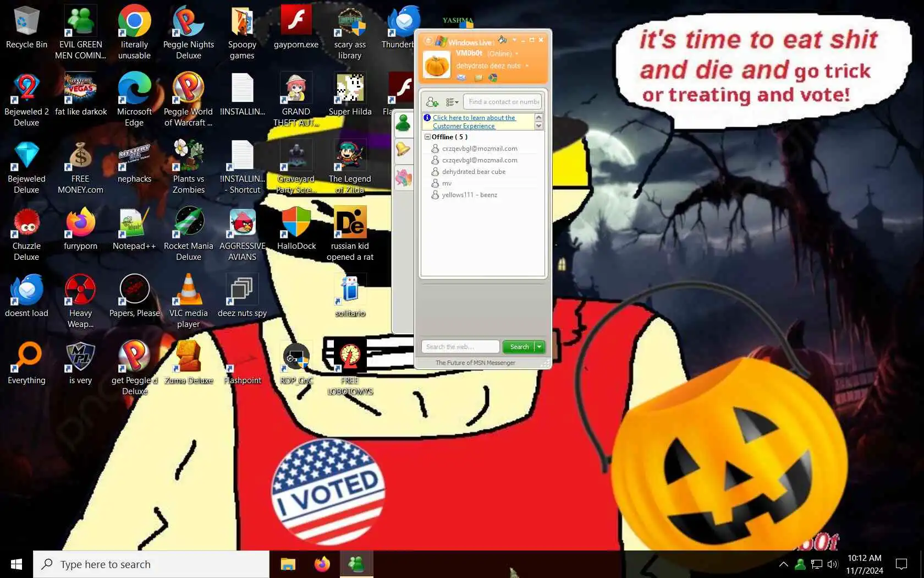Open the dropdown arrow beside the green Search button

point(540,347)
